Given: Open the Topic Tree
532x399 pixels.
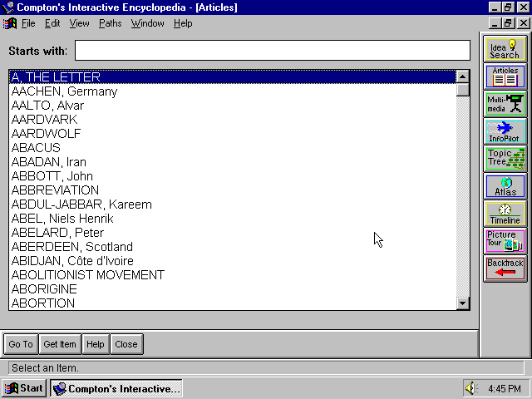Looking at the screenshot, I should coord(505,159).
